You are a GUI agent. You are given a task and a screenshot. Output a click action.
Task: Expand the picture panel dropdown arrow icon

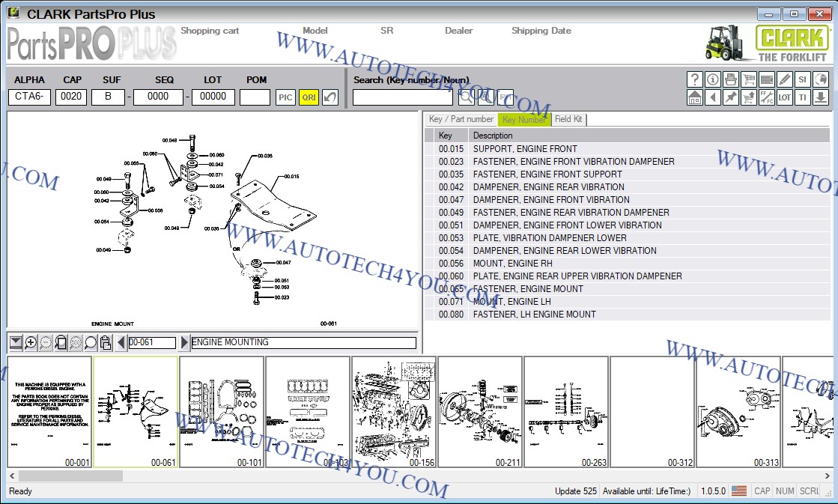[16, 343]
